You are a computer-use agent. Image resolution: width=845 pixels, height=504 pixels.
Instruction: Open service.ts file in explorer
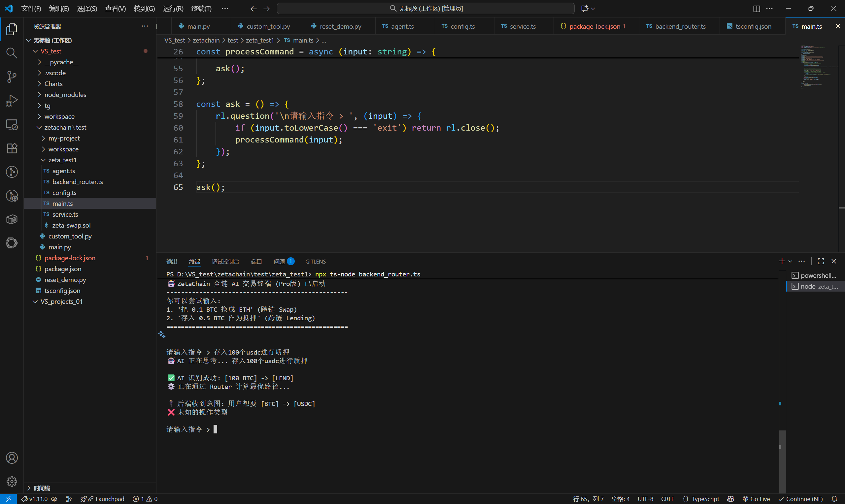point(90,214)
